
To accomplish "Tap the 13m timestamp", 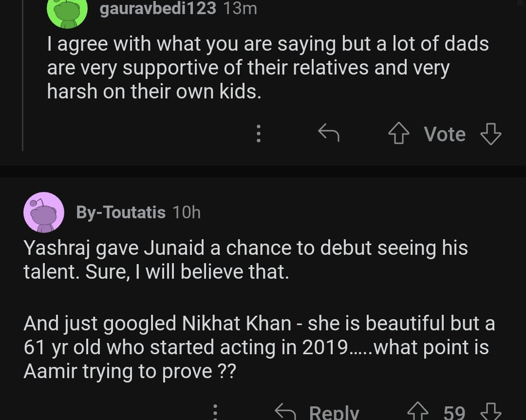I will [240, 9].
